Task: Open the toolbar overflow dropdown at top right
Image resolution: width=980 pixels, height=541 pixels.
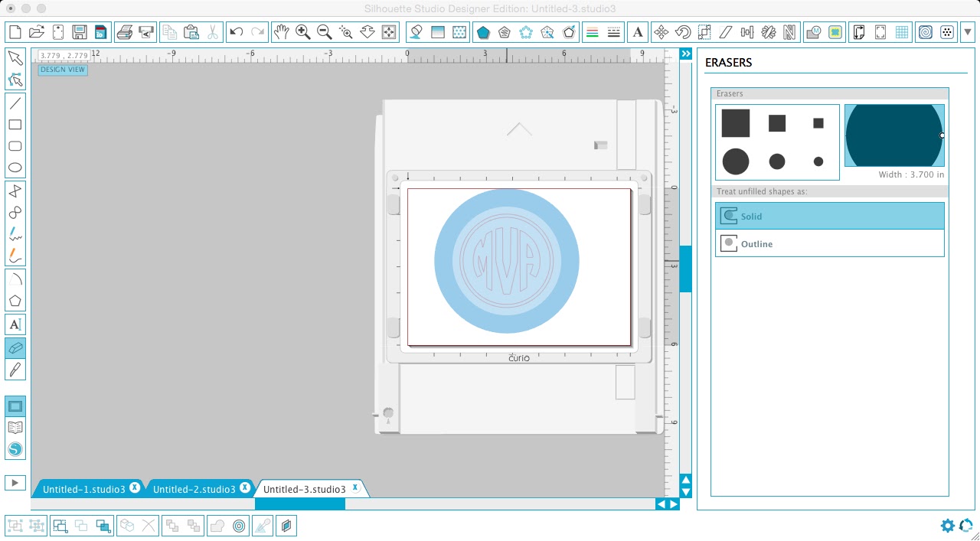Action: click(x=966, y=32)
